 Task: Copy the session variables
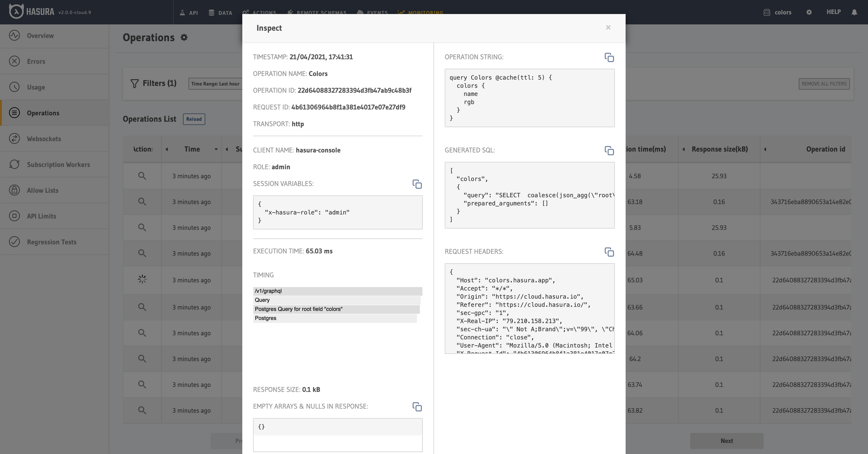click(417, 185)
